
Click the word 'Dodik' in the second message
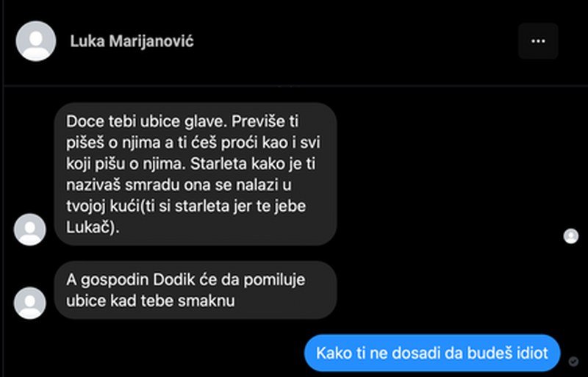tap(175, 280)
